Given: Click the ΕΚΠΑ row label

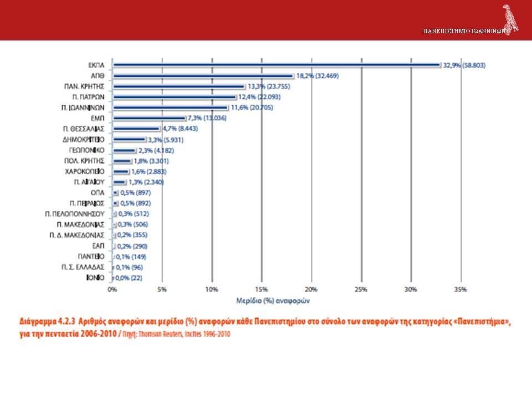Looking at the screenshot, I should [96, 65].
